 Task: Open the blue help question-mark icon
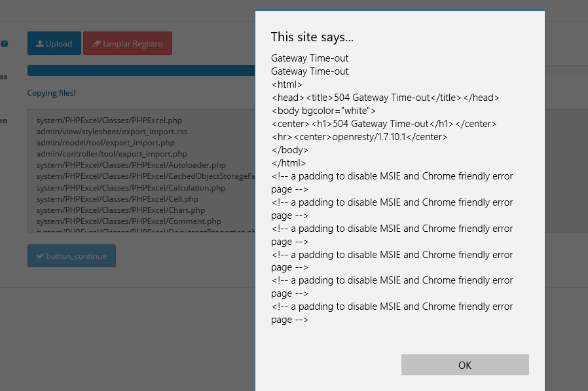5,43
